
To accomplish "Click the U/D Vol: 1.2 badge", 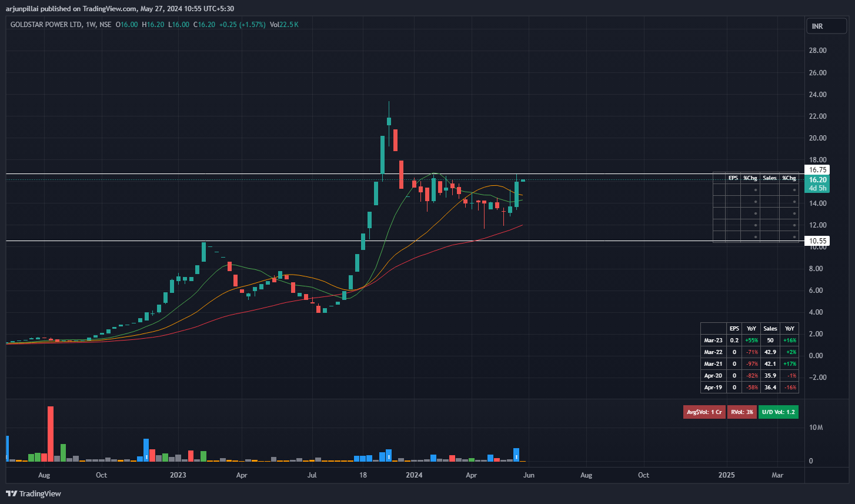I will tap(778, 412).
